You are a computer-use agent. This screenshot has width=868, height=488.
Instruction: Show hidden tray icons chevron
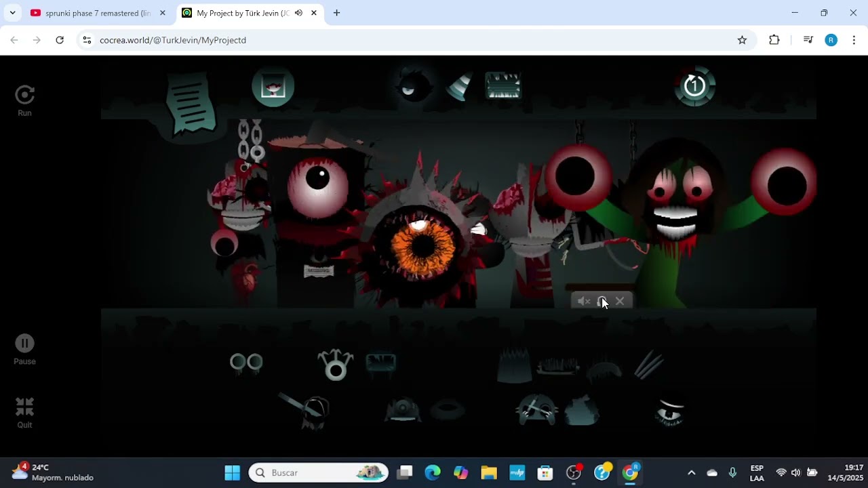click(x=691, y=472)
